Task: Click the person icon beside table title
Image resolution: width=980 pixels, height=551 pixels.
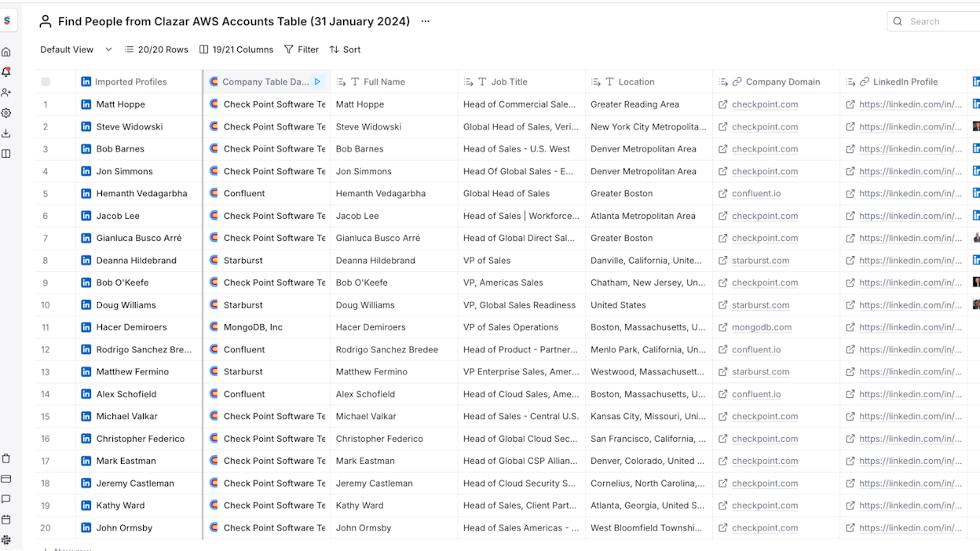Action: [46, 21]
